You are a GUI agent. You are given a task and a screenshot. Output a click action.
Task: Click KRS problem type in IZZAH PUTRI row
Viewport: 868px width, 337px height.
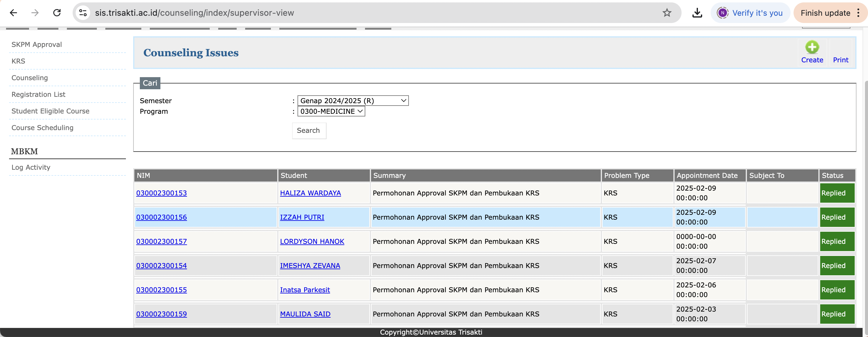click(637, 218)
